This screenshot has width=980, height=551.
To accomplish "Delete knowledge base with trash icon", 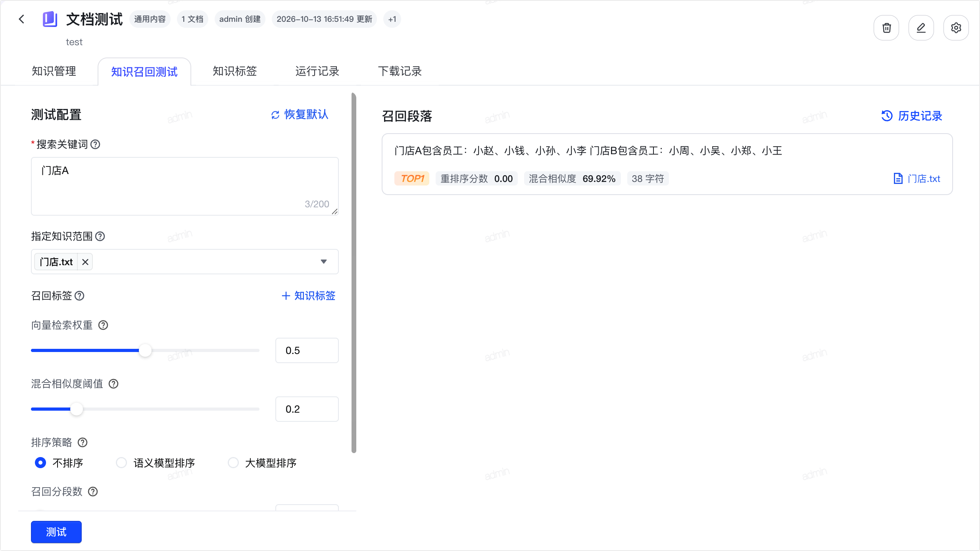I will point(886,28).
